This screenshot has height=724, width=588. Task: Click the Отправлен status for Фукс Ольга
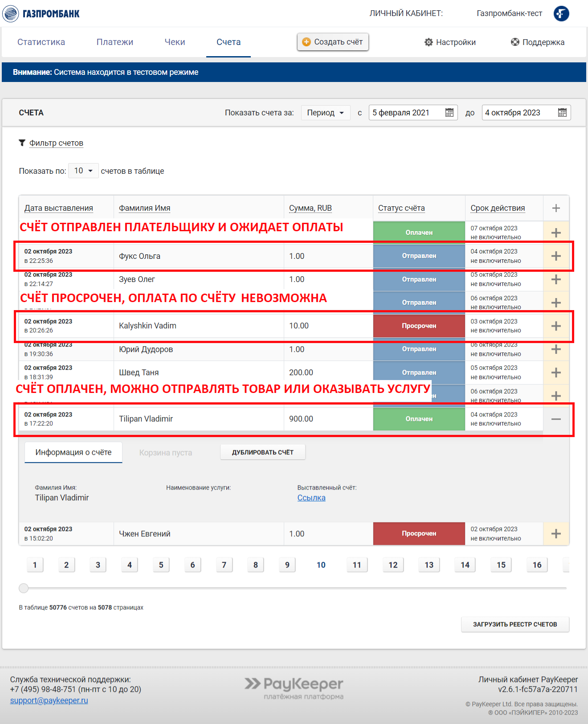(x=419, y=256)
